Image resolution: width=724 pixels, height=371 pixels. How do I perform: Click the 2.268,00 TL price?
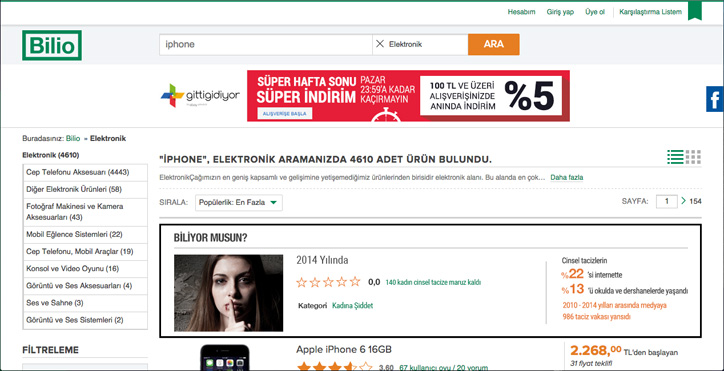click(596, 351)
